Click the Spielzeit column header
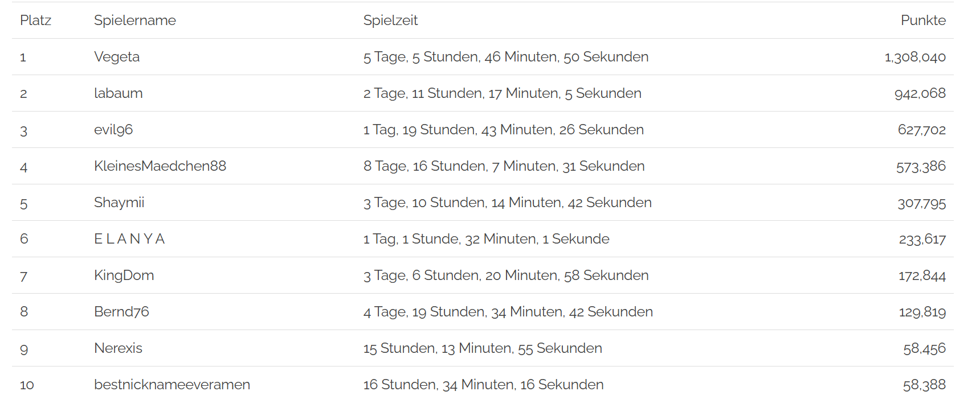Image resolution: width=980 pixels, height=420 pixels. point(390,20)
